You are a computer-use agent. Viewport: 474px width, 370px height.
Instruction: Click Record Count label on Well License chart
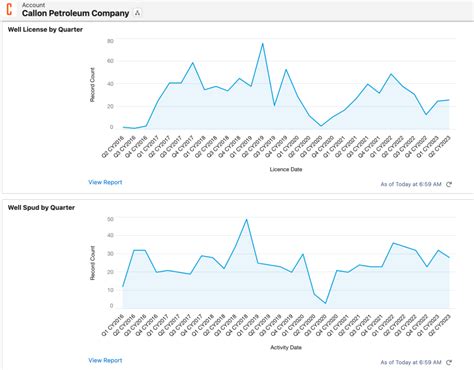92,85
